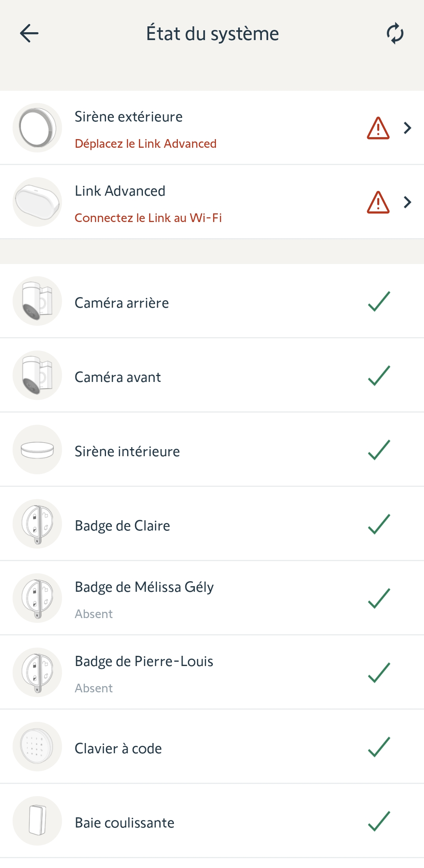This screenshot has height=868, width=424.
Task: Tap the Sirène extérieure warning triangle
Action: [x=378, y=128]
